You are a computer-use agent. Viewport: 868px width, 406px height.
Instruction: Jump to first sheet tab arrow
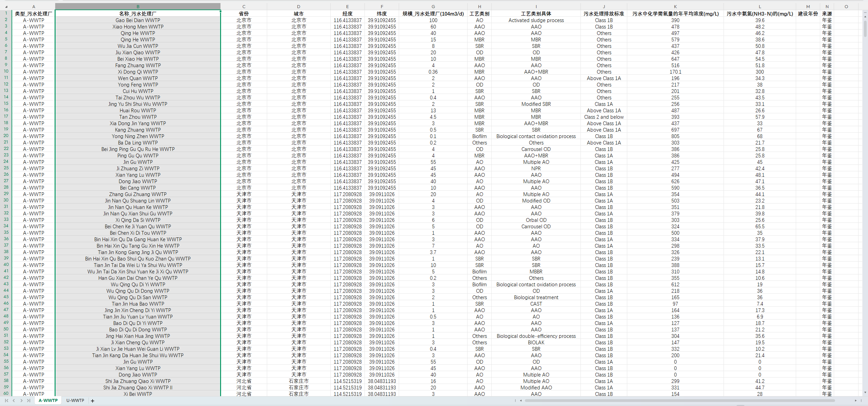tap(6, 401)
